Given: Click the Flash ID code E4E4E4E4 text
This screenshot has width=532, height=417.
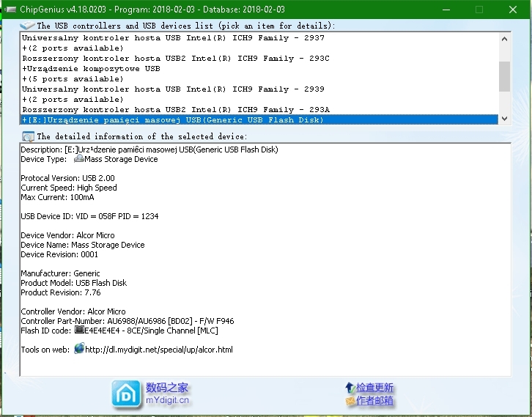Looking at the screenshot, I should point(151,331).
